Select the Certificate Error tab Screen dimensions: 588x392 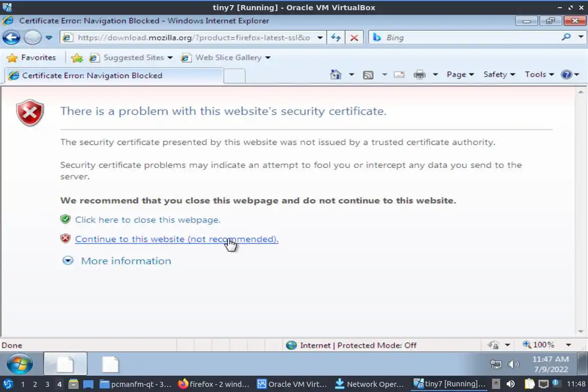click(114, 76)
